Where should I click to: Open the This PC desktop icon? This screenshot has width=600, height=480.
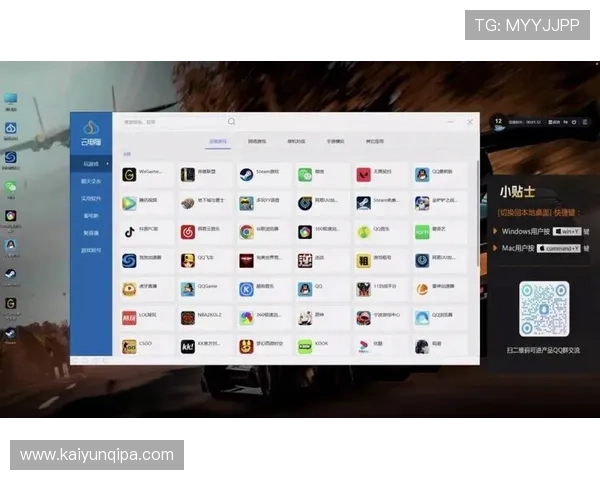click(11, 101)
